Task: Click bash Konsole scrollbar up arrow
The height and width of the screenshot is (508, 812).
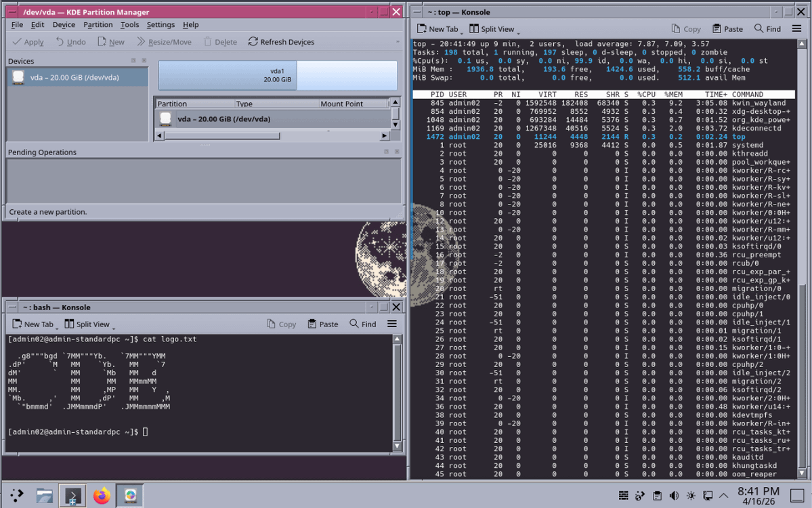Action: click(x=398, y=339)
